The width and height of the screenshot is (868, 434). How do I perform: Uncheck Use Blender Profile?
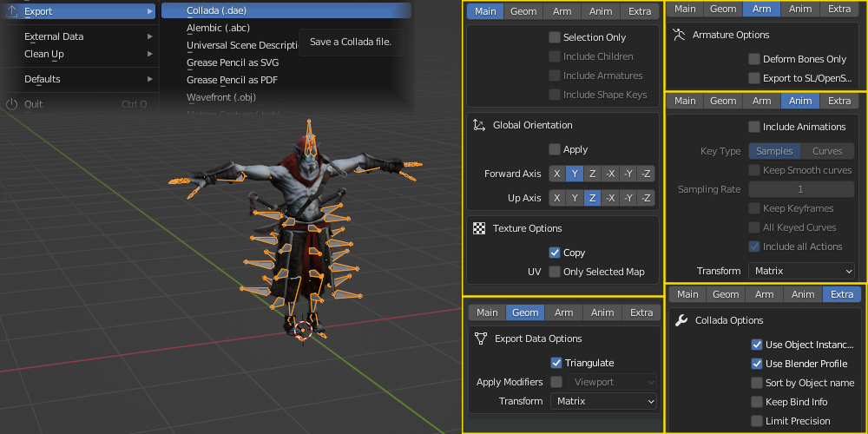(757, 364)
